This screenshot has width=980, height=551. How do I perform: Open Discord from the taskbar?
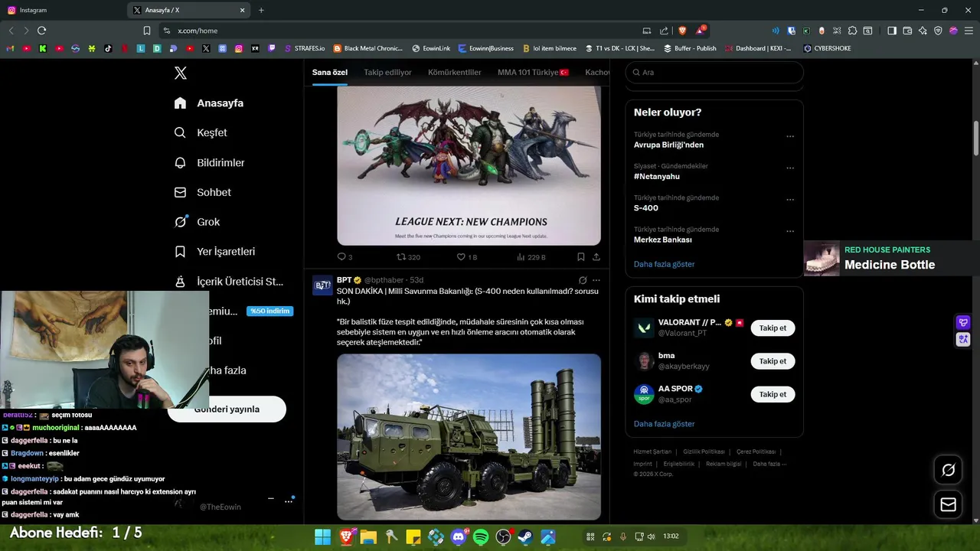[x=459, y=536]
